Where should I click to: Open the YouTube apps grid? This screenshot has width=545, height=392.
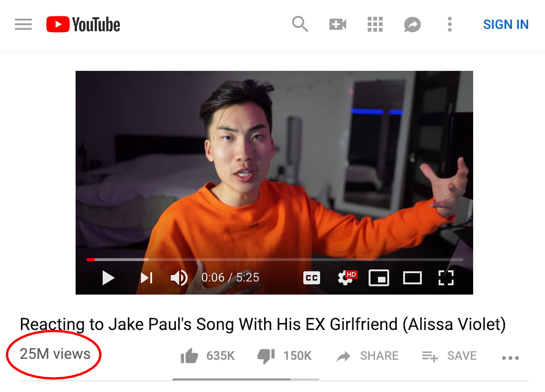tap(375, 24)
